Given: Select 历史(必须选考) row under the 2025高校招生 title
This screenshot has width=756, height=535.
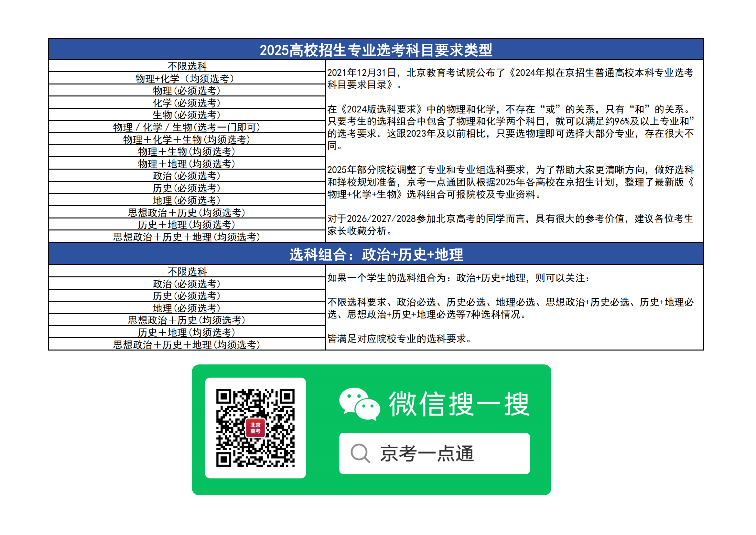Looking at the screenshot, I should [x=187, y=188].
